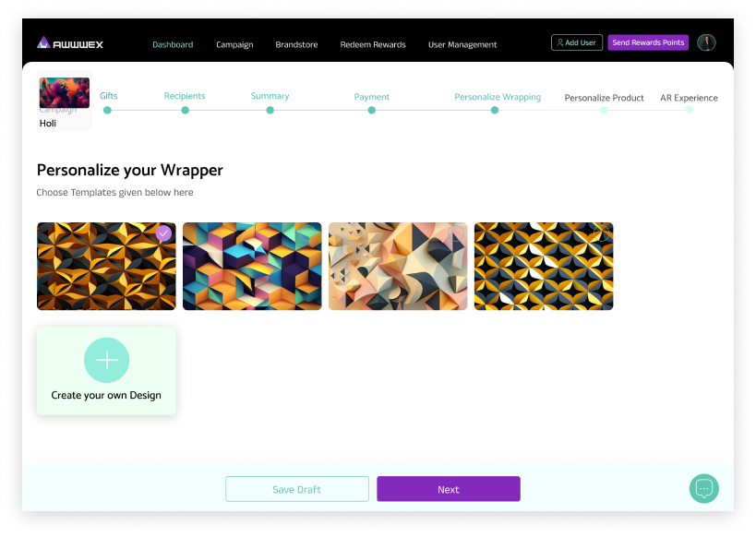Viewport: 756px width, 537px height.
Task: Go to Brandstore in the navigation
Action: [x=296, y=44]
